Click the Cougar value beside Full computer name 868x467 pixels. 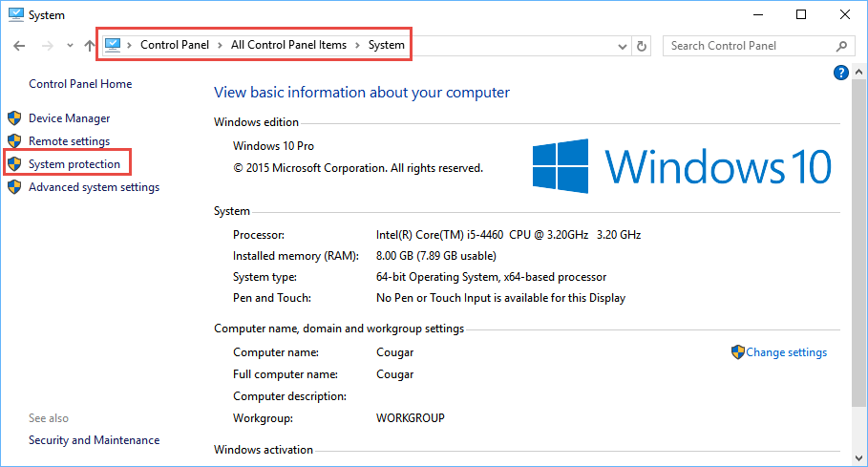tap(394, 374)
